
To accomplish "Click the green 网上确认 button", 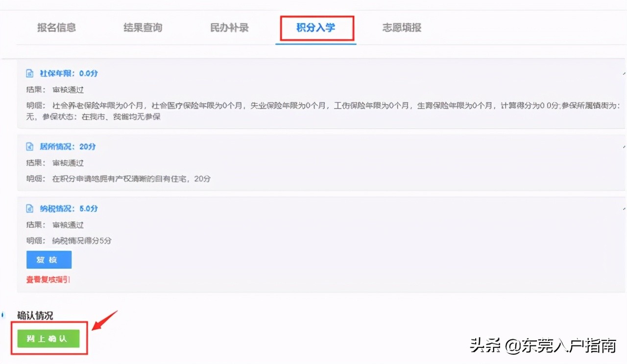I will pos(48,339).
